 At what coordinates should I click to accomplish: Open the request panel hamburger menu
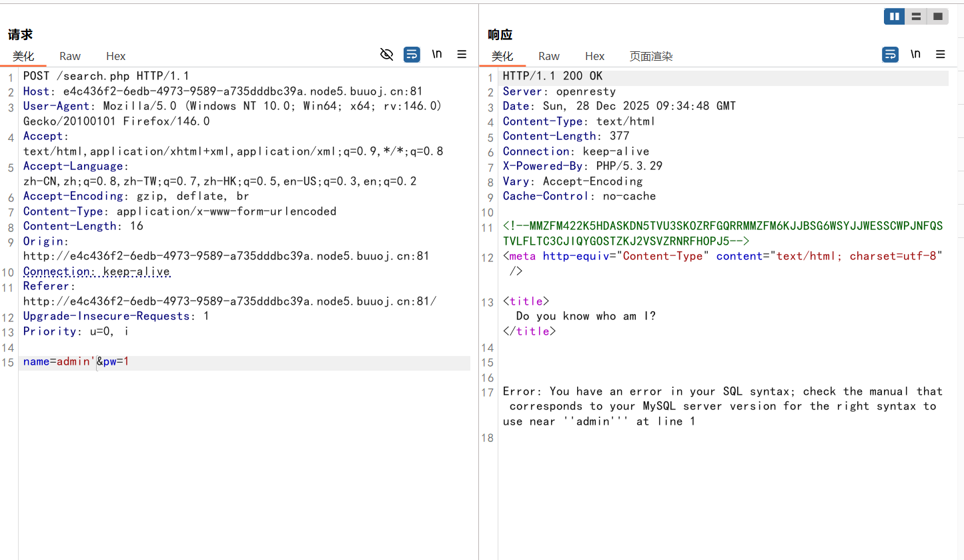pos(462,55)
